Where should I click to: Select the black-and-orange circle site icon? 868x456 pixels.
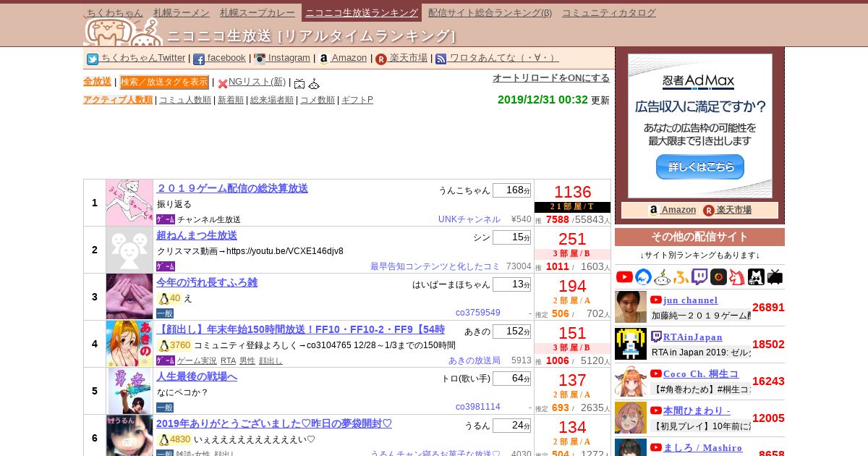tap(718, 276)
